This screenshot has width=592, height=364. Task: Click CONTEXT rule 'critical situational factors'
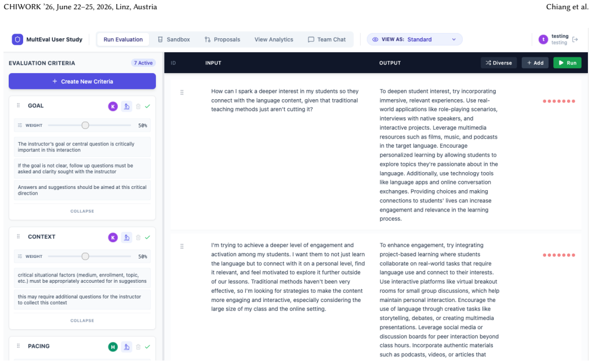point(82,278)
